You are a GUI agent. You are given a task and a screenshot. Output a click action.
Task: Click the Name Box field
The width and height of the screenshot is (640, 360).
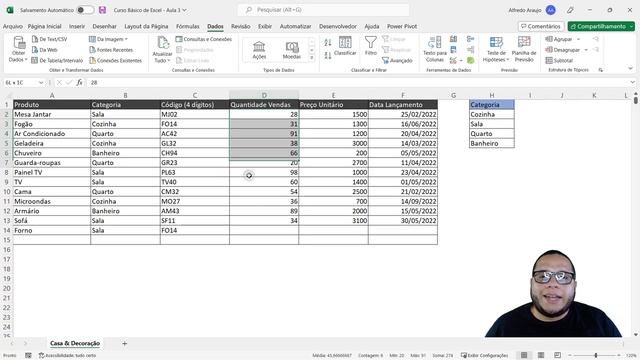coord(23,82)
